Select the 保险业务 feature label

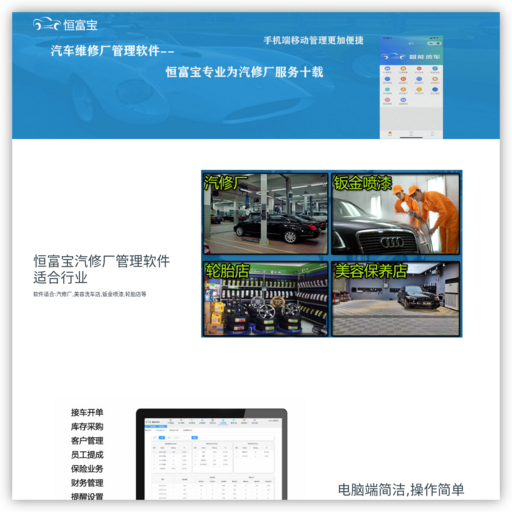[87, 469]
